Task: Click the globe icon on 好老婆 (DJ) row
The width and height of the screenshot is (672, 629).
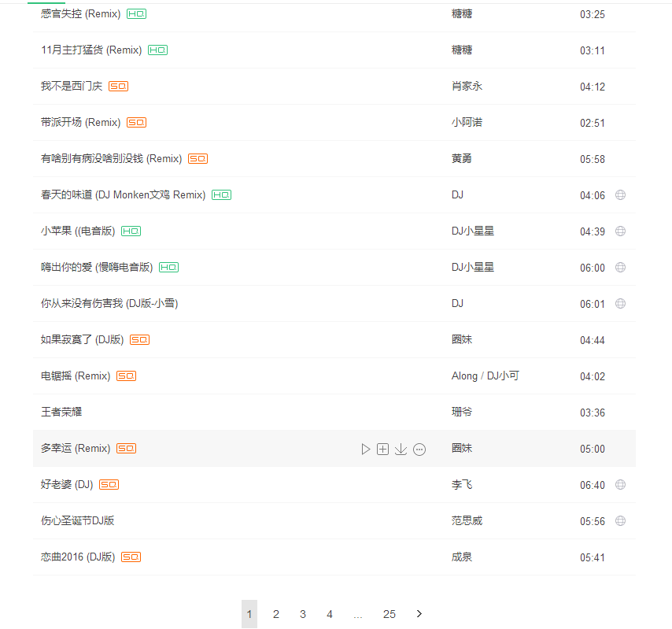Action: 620,485
